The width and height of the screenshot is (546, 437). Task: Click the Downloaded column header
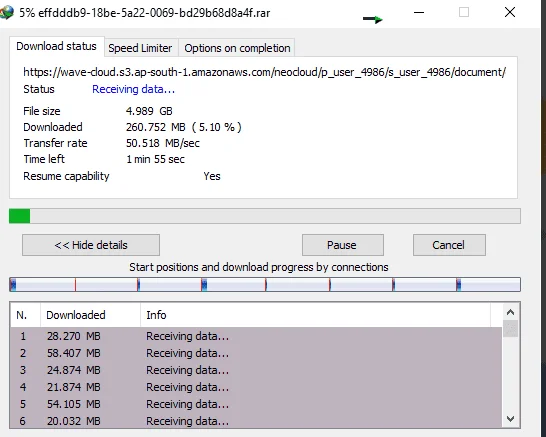click(91, 315)
